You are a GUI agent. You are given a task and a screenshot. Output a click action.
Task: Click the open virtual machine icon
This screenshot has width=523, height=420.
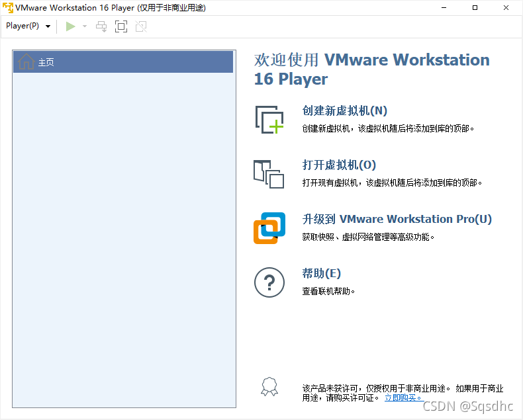click(x=269, y=174)
